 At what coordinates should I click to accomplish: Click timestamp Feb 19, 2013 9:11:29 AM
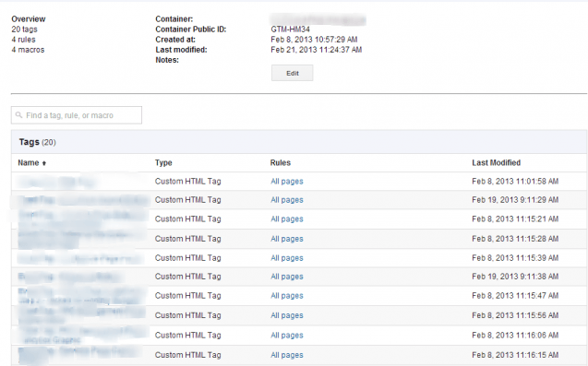coord(515,200)
